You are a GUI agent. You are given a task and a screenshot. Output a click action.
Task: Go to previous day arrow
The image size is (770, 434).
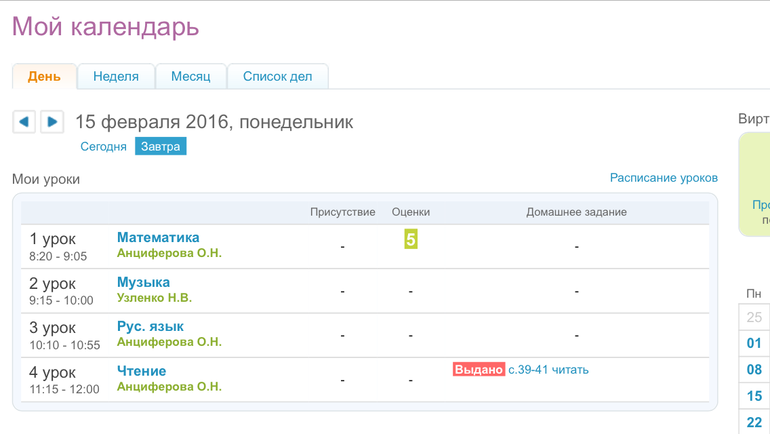[24, 122]
